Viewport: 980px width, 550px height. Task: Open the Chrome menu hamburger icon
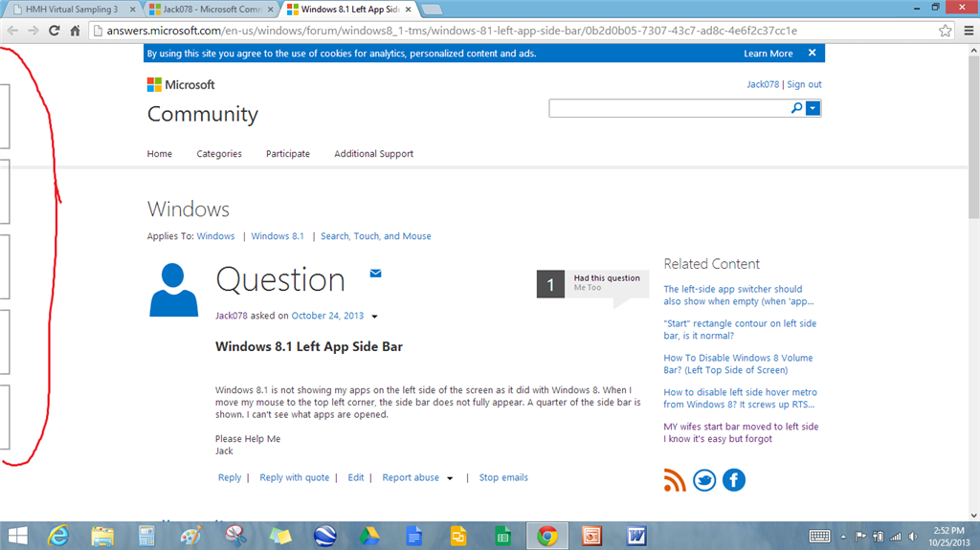click(969, 31)
